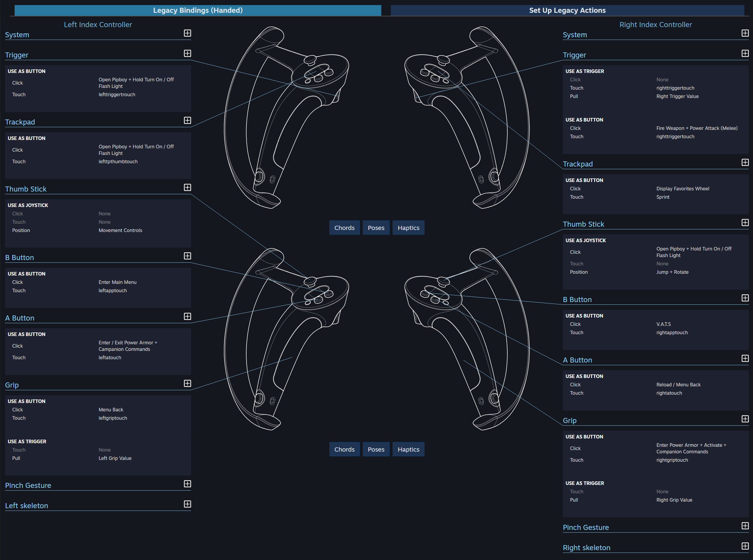Select the Enter Main Menu click binding

tap(117, 282)
